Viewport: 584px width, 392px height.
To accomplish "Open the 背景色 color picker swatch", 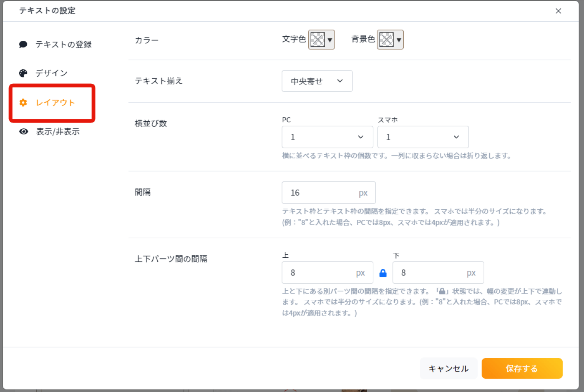I will [386, 40].
